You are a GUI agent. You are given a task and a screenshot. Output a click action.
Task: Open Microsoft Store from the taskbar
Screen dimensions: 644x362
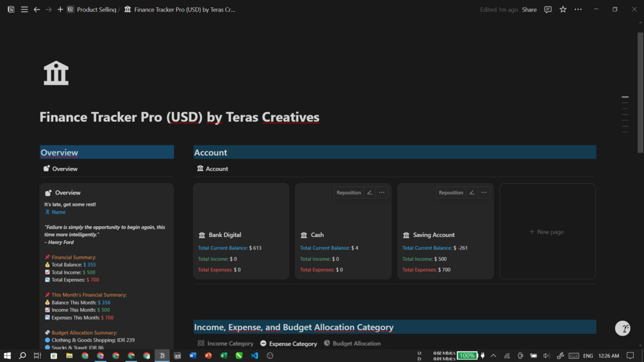(54, 356)
